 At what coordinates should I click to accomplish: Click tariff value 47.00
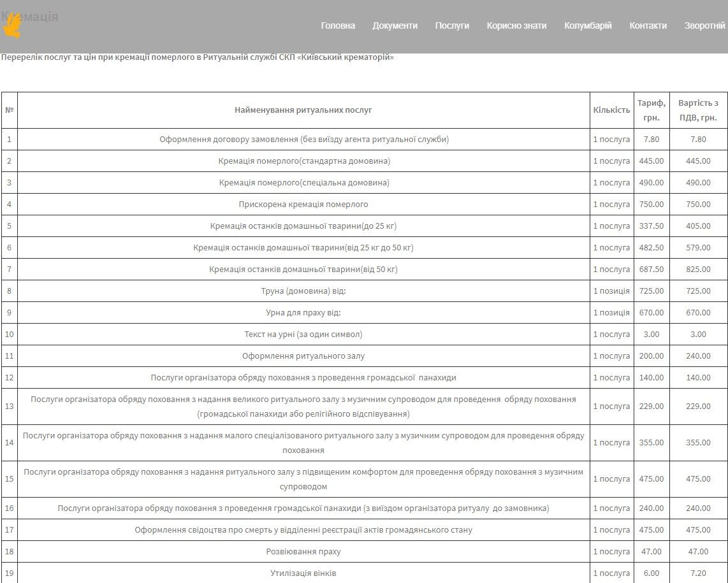pos(652,551)
